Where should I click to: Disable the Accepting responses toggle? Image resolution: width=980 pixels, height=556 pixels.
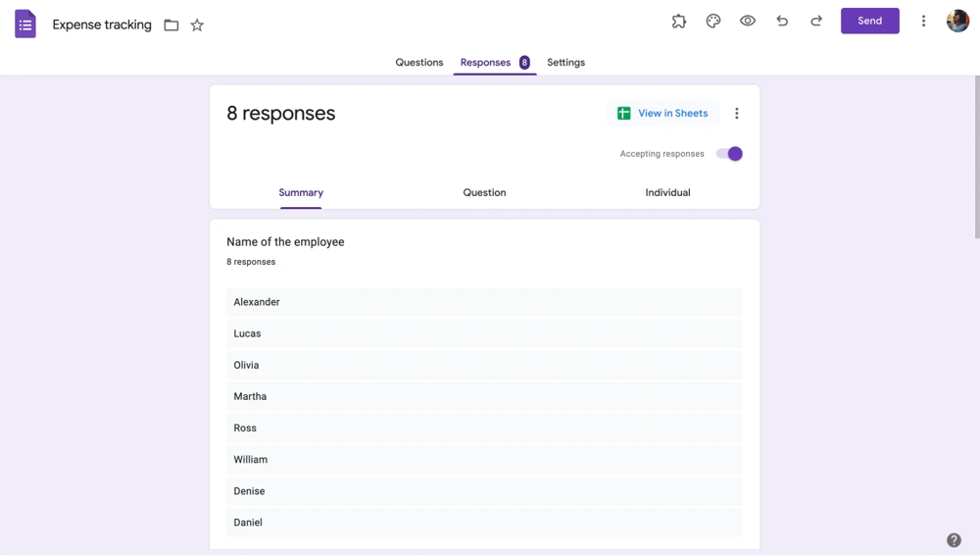tap(730, 154)
